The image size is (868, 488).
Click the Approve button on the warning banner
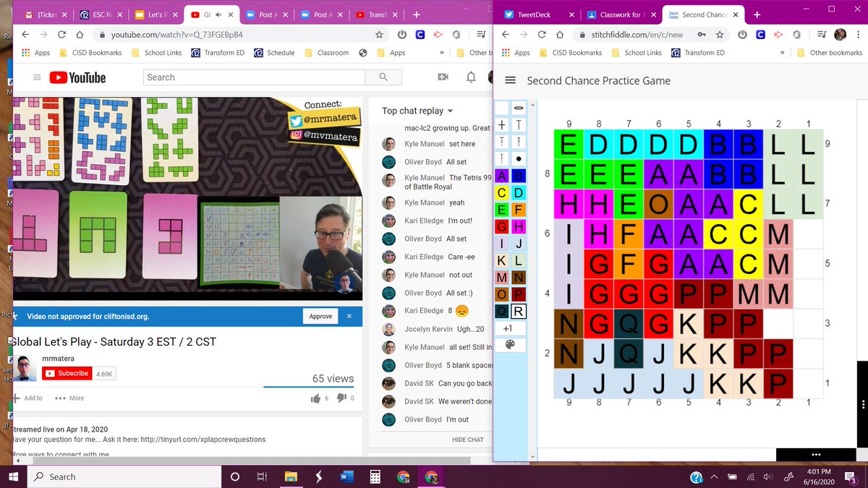[320, 315]
